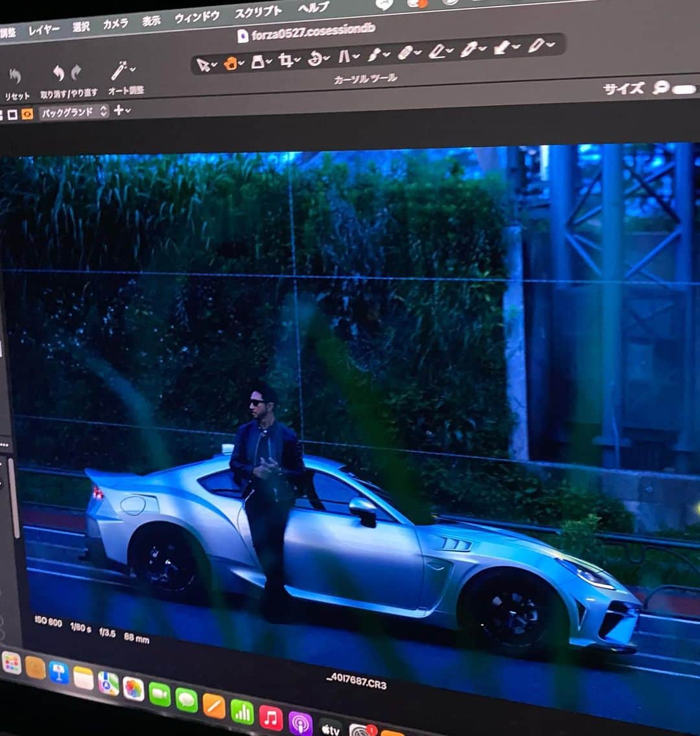Click the _4017687.CR3 file name
Image resolution: width=700 pixels, height=736 pixels.
[x=357, y=681]
